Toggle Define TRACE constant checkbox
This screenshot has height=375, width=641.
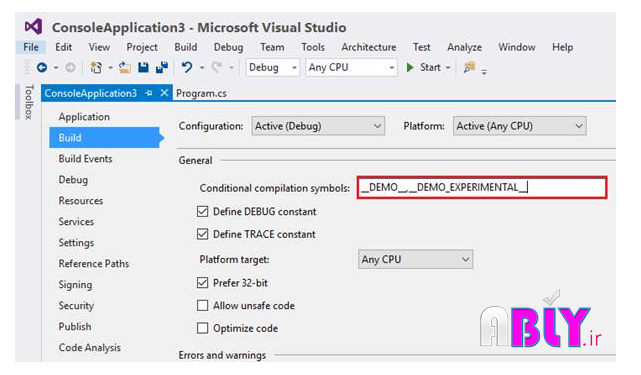(202, 234)
